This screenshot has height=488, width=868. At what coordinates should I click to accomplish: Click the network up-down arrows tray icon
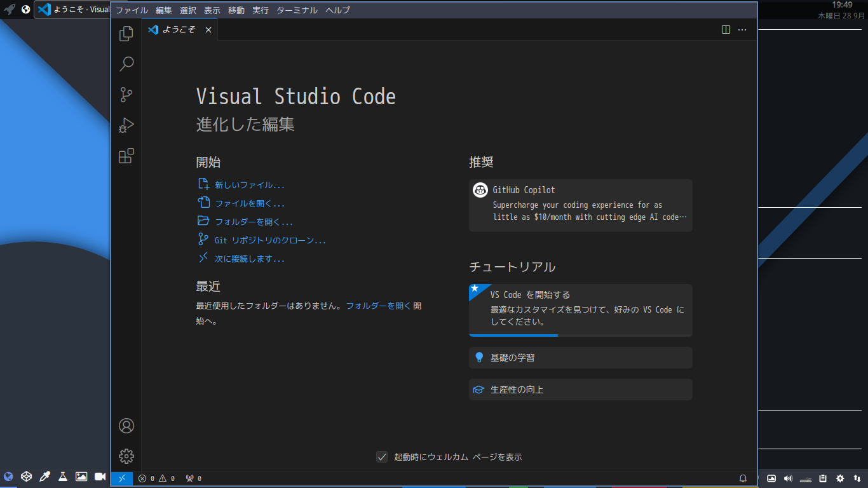[857, 478]
